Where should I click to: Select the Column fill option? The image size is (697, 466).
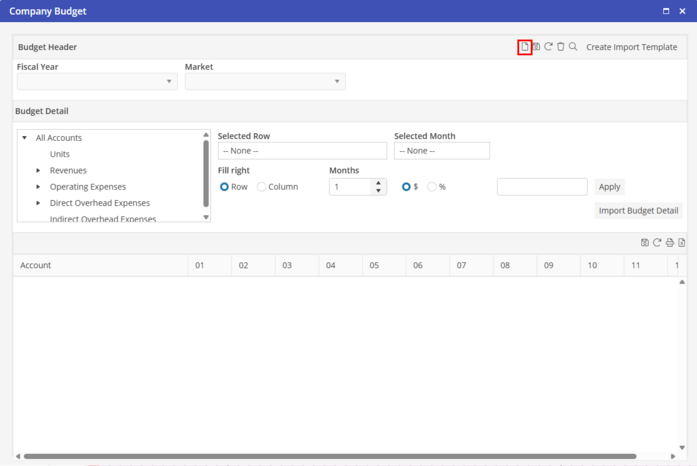262,187
